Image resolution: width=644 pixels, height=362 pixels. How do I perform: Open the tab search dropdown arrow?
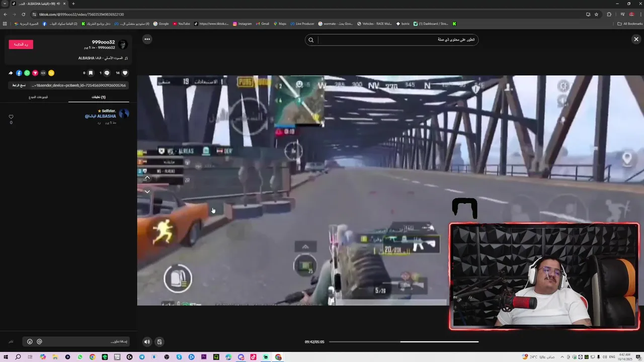5,4
